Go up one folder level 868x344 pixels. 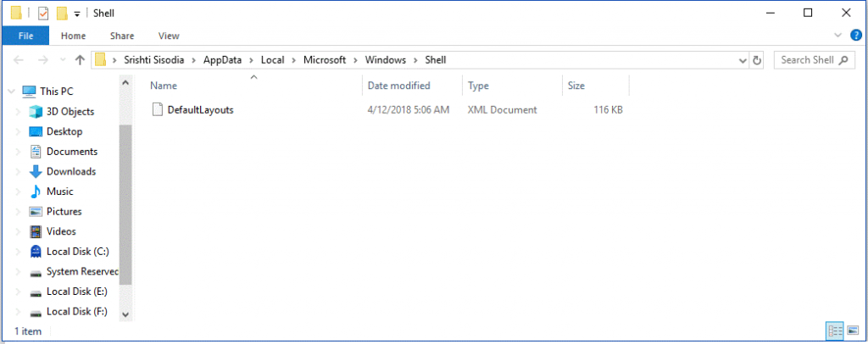(x=80, y=60)
